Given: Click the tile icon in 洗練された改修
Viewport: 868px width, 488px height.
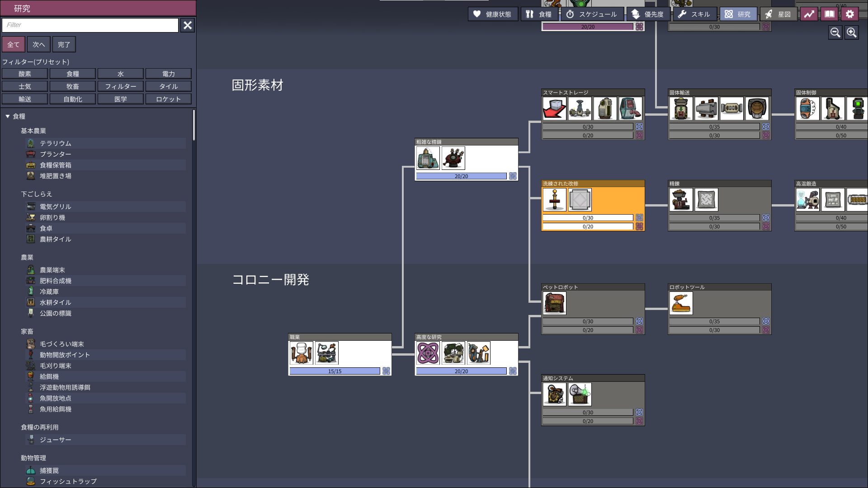Looking at the screenshot, I should (580, 199).
